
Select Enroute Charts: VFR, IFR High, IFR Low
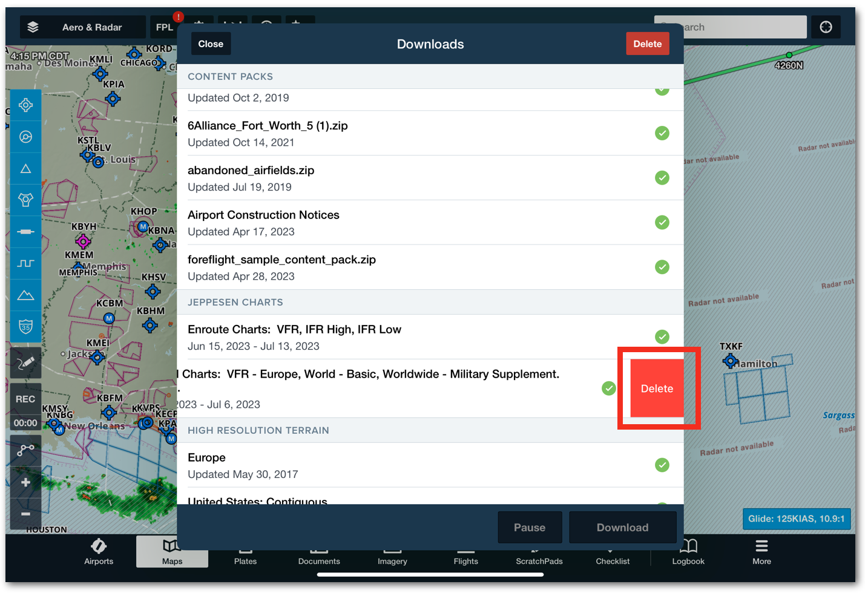(x=430, y=337)
